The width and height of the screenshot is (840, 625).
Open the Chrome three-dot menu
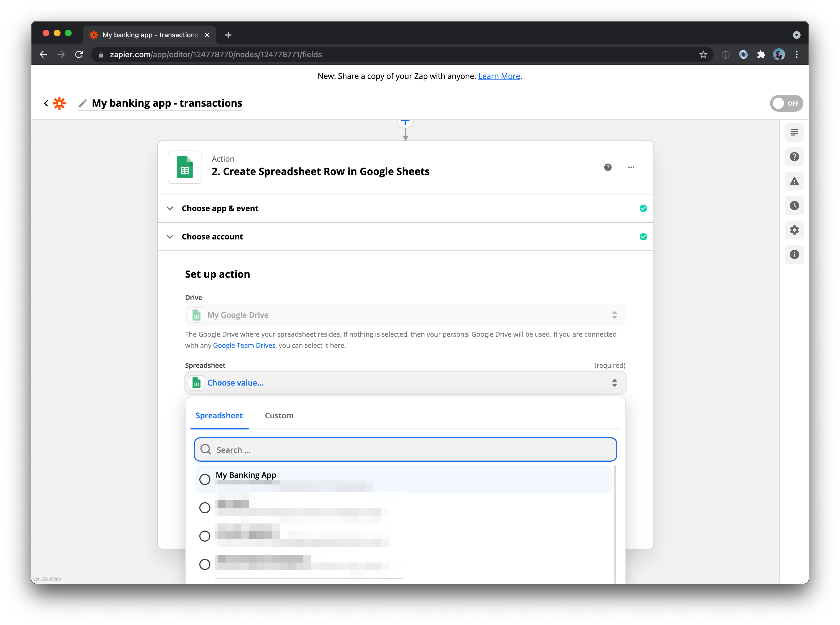796,54
